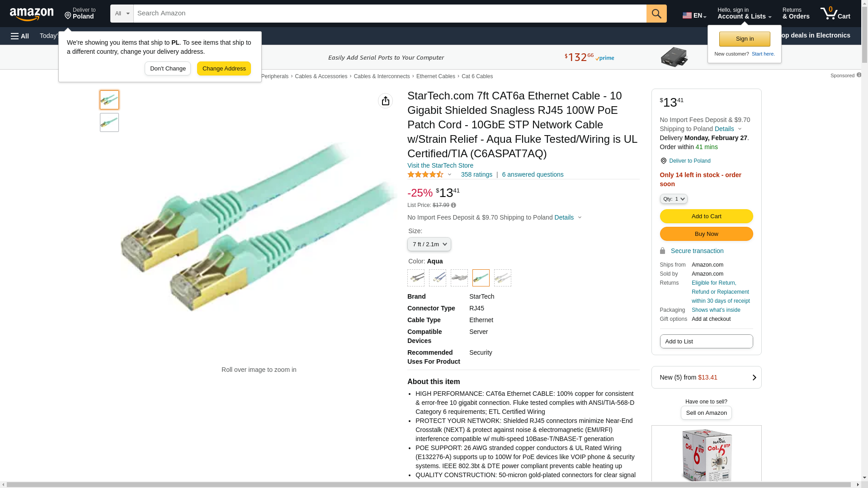Click the star rating icons
The height and width of the screenshot is (488, 868).
pyautogui.click(x=425, y=175)
